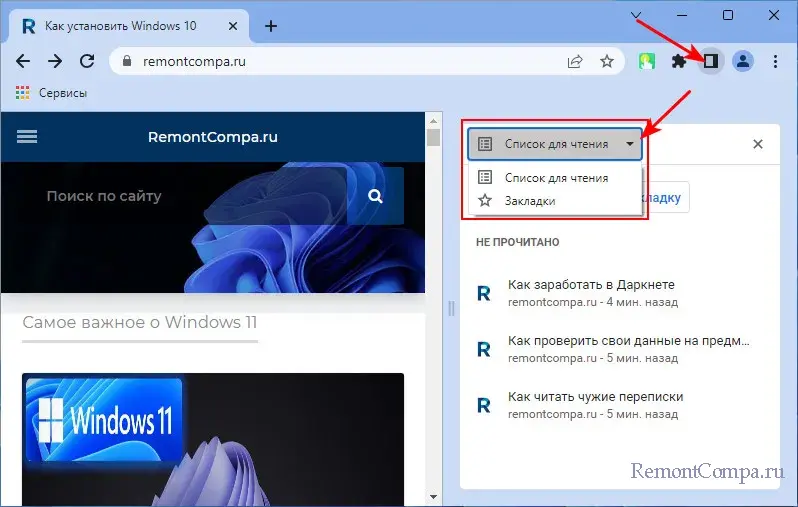This screenshot has height=507, width=798.
Task: Open the profile avatar menu
Action: point(742,61)
